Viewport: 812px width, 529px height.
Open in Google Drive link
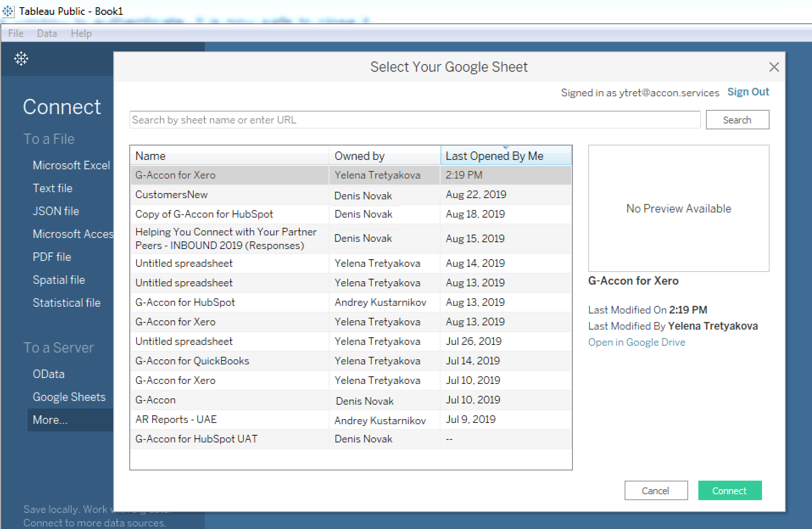[636, 342]
